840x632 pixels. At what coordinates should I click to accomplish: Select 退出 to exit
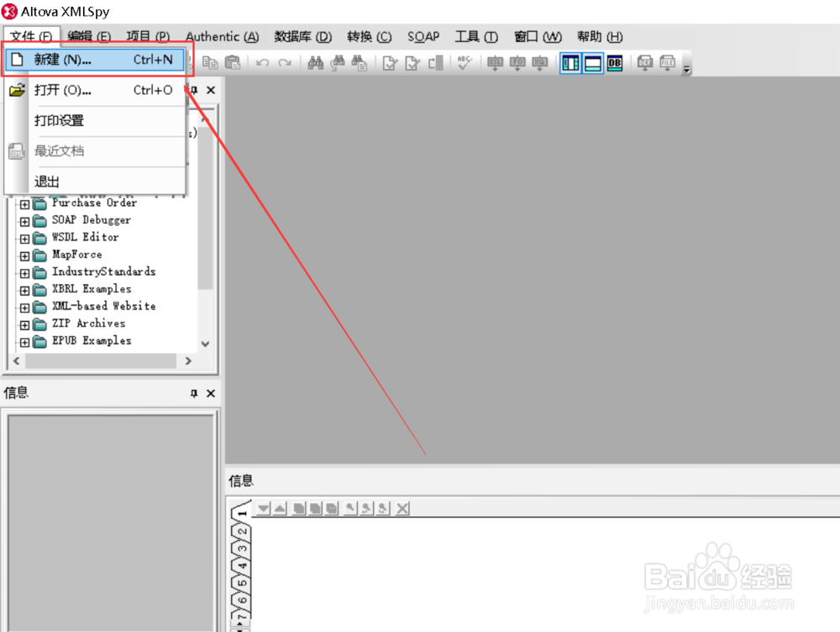point(96,182)
